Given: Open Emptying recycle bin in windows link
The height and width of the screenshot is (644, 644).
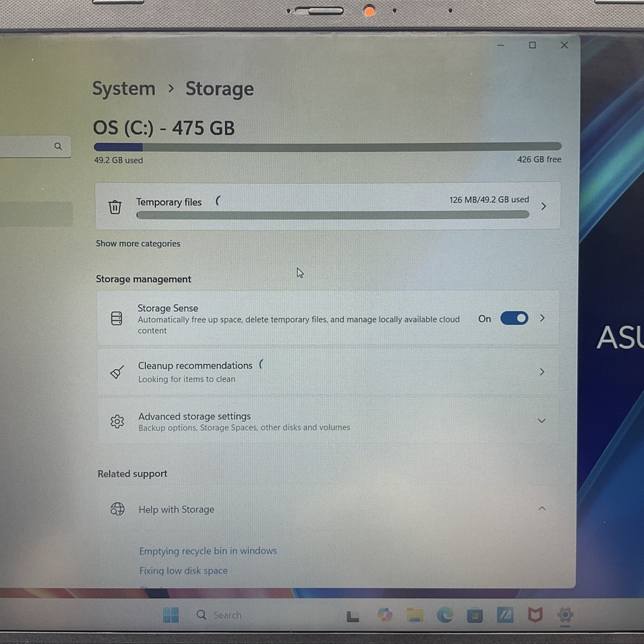Looking at the screenshot, I should pyautogui.click(x=208, y=551).
